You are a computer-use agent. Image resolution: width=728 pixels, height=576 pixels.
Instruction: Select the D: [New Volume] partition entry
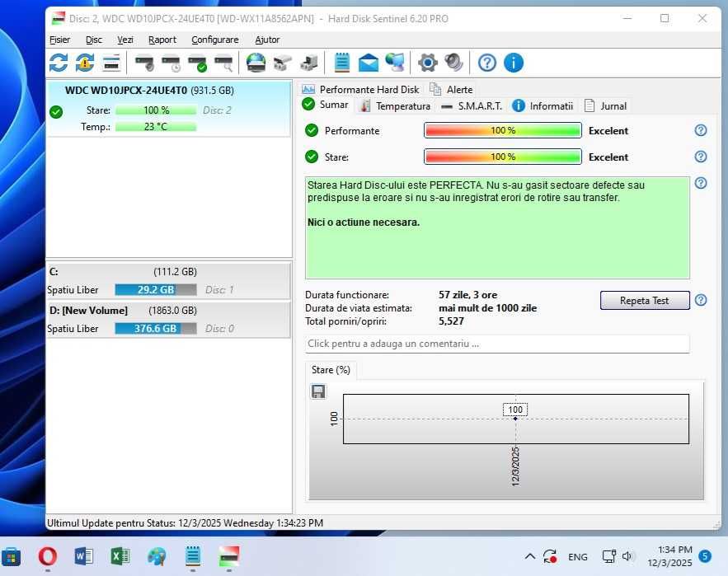[168, 320]
